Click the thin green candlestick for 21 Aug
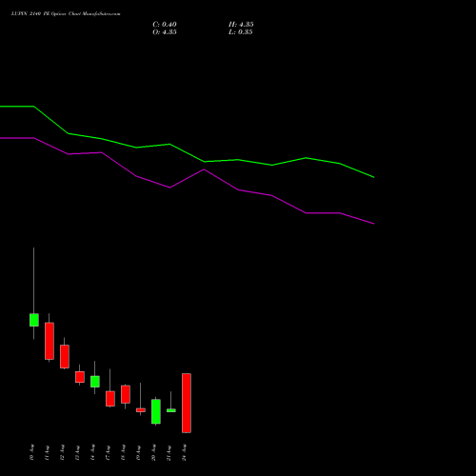The height and width of the screenshot is (476, 476). pyautogui.click(x=171, y=410)
